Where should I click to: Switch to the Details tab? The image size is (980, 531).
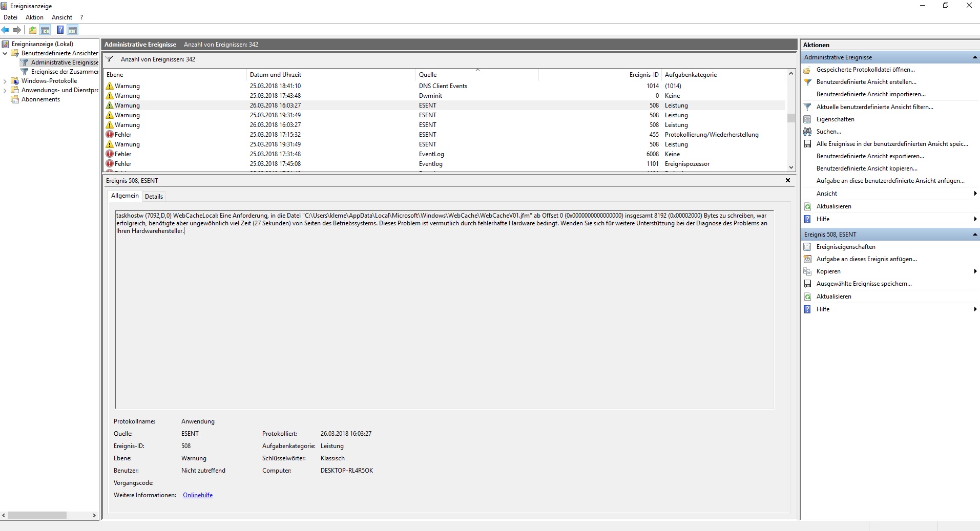[x=154, y=197]
